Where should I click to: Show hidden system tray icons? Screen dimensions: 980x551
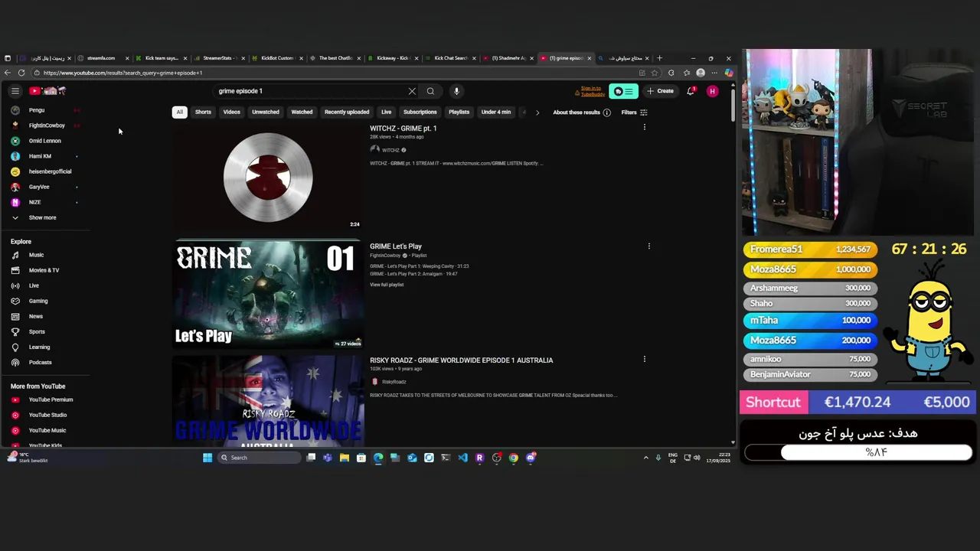point(645,458)
